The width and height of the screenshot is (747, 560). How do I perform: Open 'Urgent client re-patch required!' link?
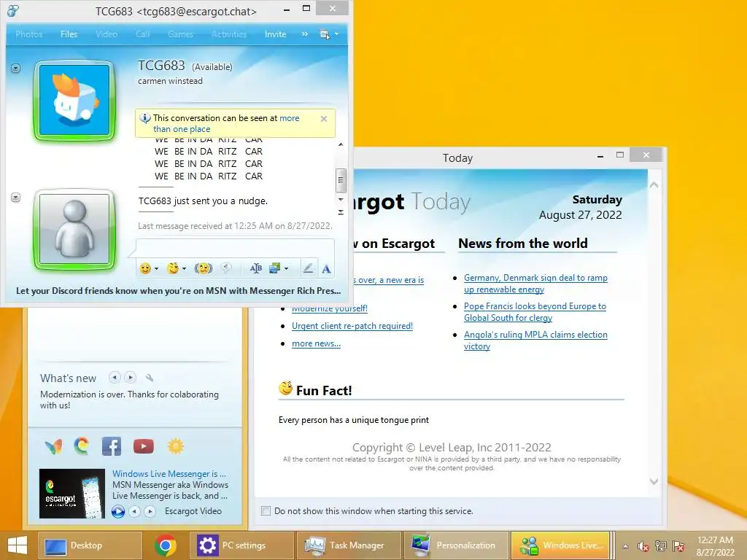352,326
